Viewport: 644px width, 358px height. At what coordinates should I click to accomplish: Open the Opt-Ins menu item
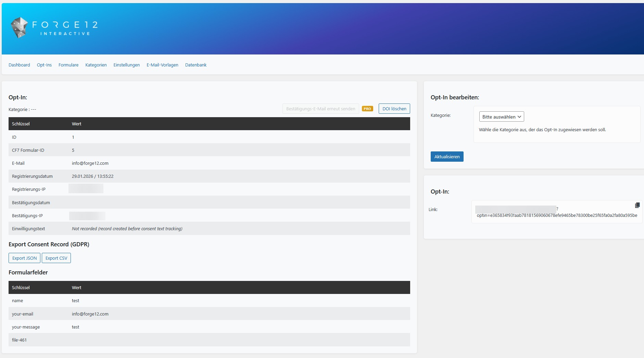coord(44,65)
